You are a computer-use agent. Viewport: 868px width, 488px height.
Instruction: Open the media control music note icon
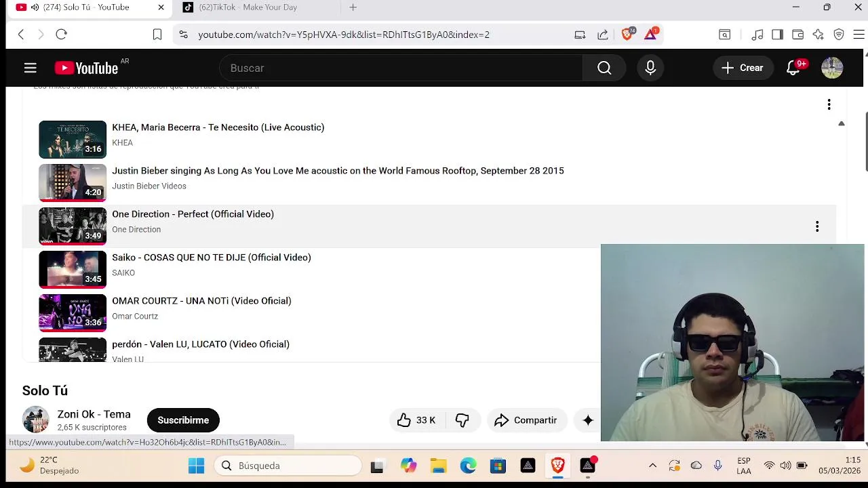click(x=757, y=35)
